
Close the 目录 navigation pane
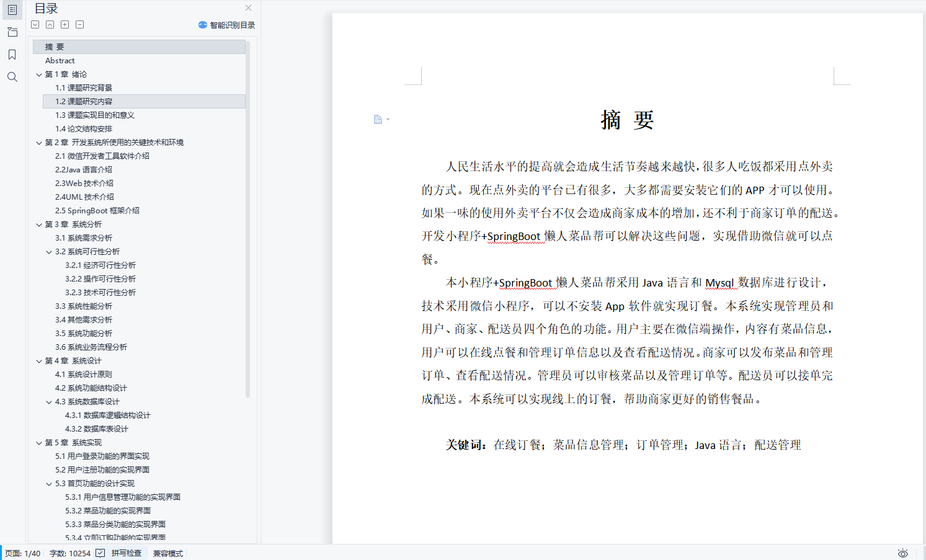click(248, 8)
